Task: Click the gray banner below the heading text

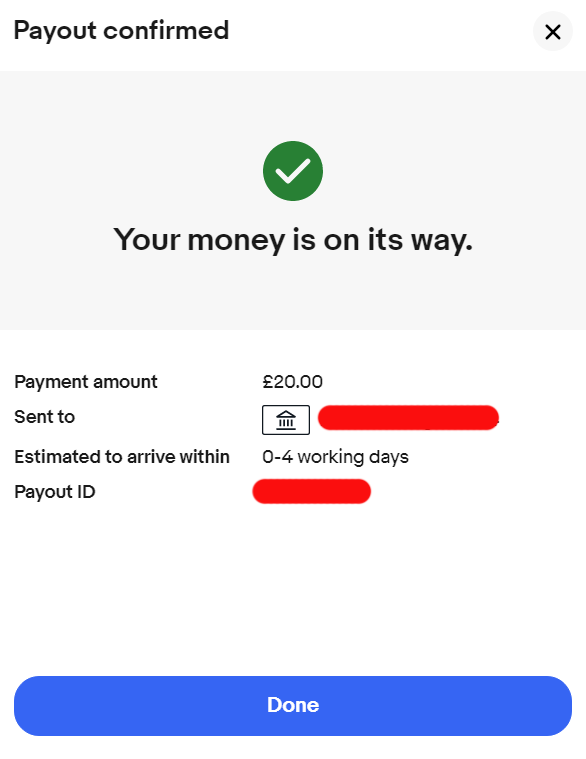Action: [293, 293]
